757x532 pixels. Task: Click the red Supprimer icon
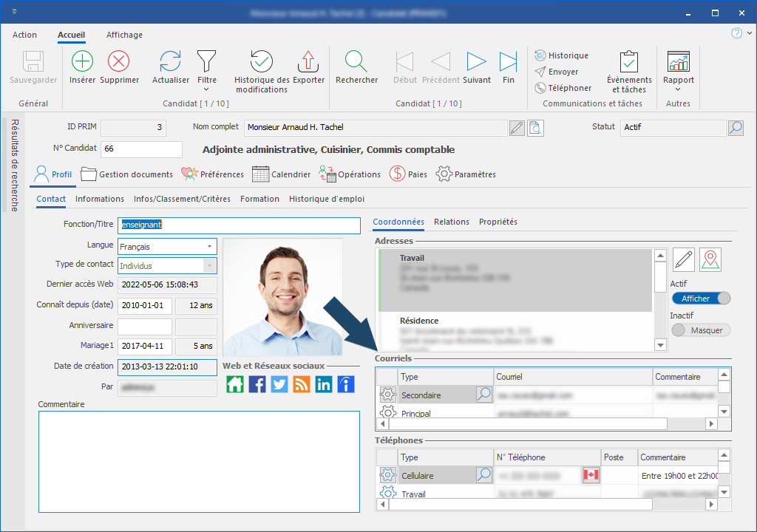(x=119, y=62)
